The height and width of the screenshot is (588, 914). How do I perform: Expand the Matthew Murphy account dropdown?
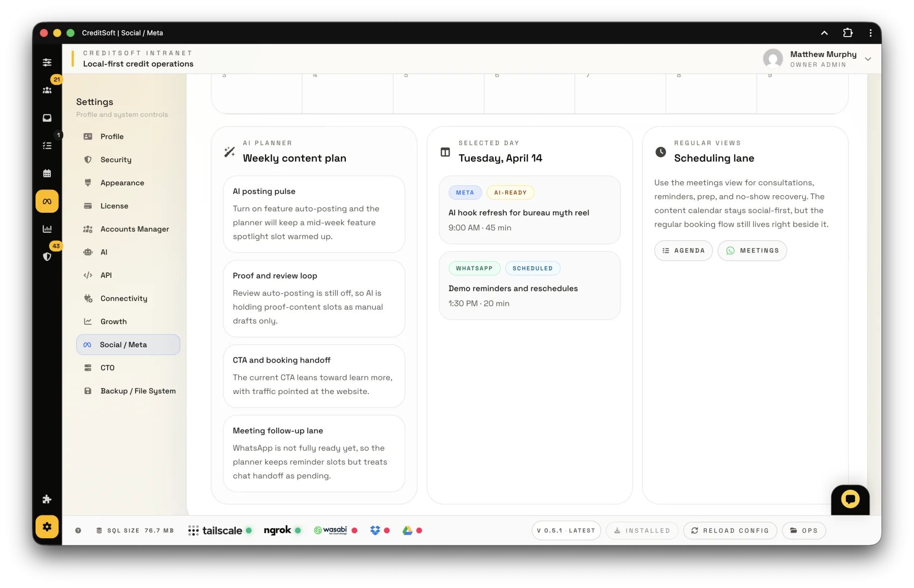click(868, 59)
